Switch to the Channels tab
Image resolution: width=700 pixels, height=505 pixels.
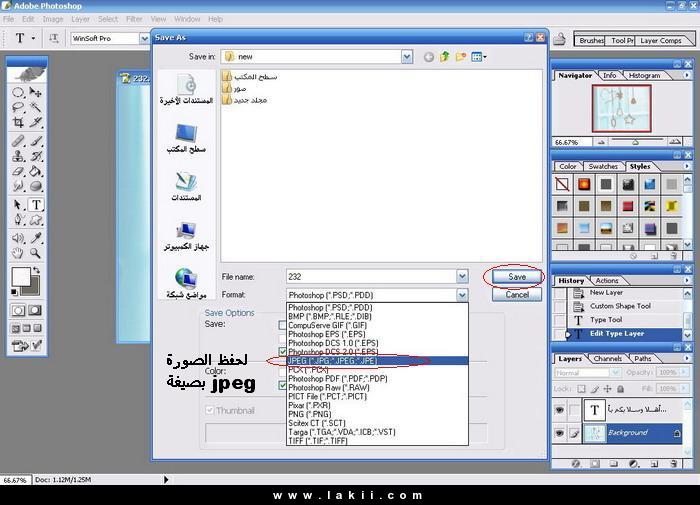coord(608,359)
